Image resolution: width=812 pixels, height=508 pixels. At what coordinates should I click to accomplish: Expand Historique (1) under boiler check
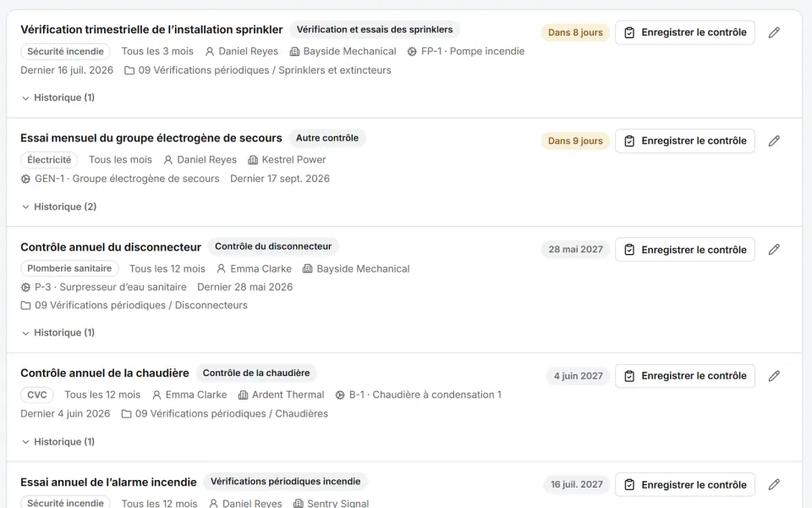pyautogui.click(x=58, y=442)
